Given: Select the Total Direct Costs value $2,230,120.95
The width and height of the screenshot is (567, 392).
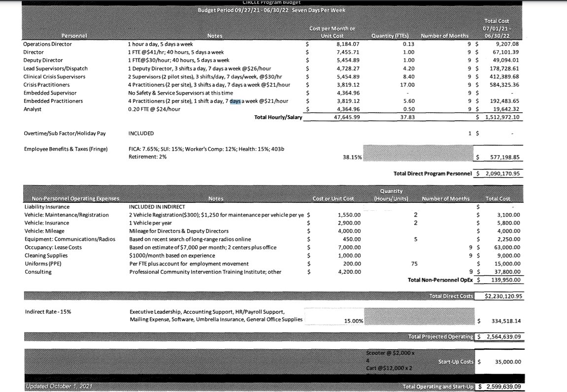Looking at the screenshot, I should 503,296.
